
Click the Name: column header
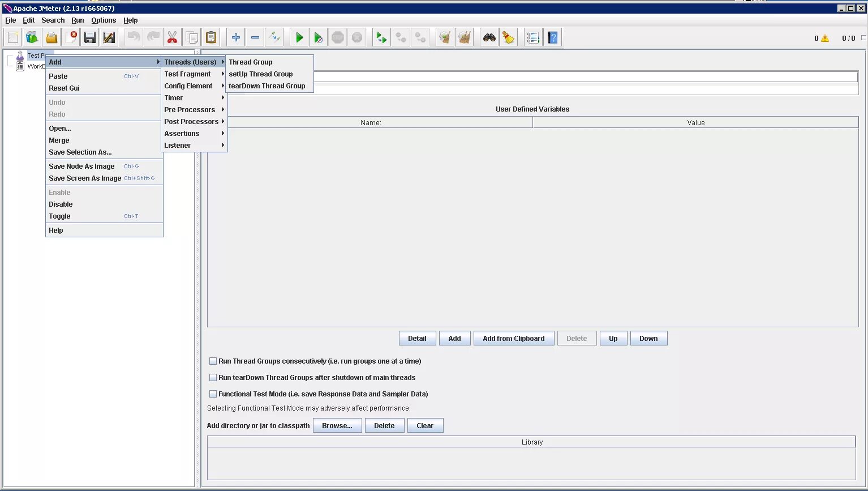pos(371,123)
